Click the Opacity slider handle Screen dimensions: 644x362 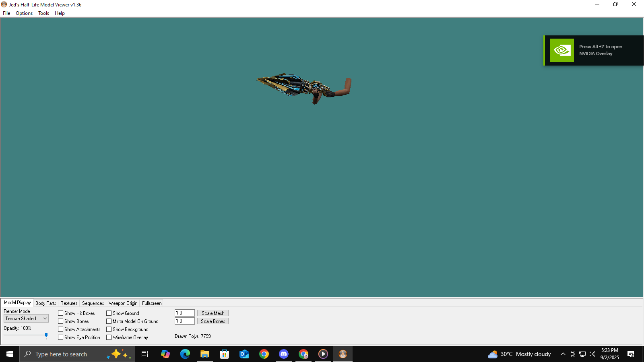46,335
